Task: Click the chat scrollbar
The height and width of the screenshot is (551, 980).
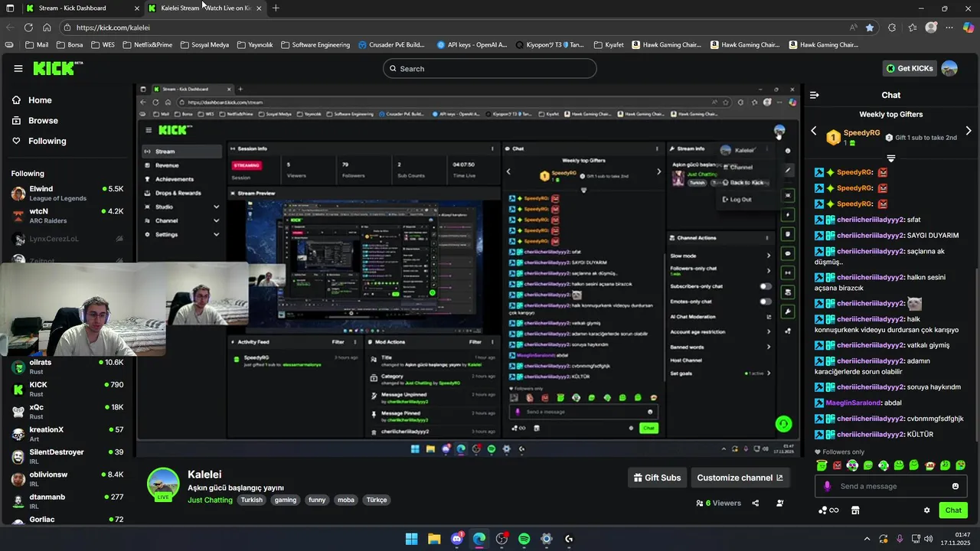Action: [x=976, y=354]
